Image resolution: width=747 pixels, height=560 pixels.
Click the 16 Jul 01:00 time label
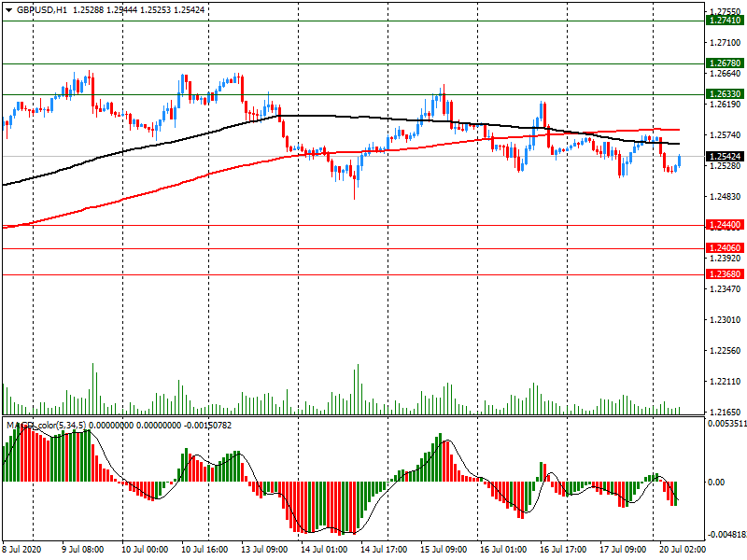point(504,551)
